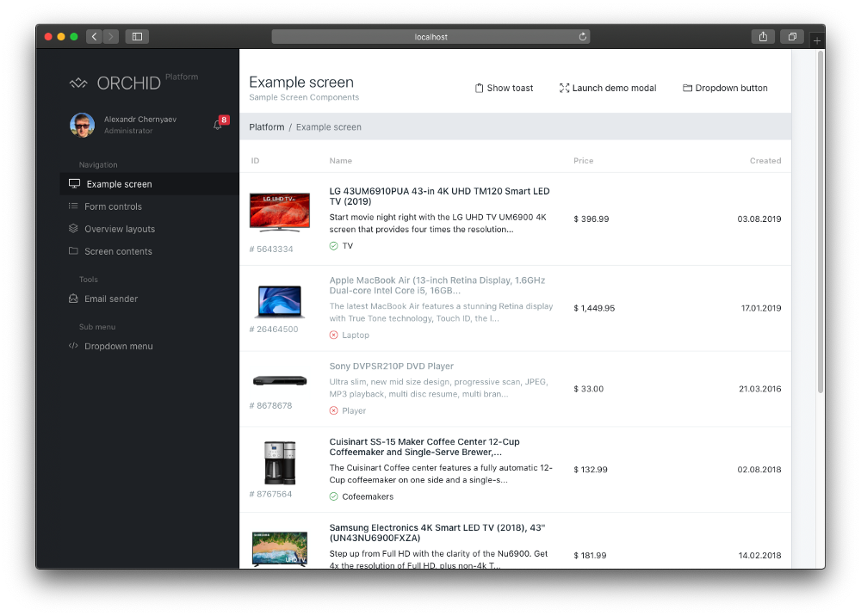Viewport: 861px width, 616px height.
Task: Open the Dropdown button menu
Action: (725, 88)
